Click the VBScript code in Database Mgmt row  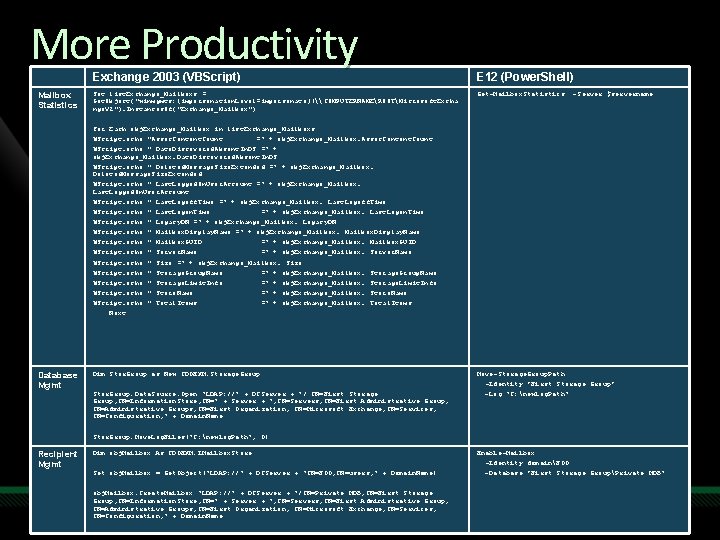pos(271,405)
